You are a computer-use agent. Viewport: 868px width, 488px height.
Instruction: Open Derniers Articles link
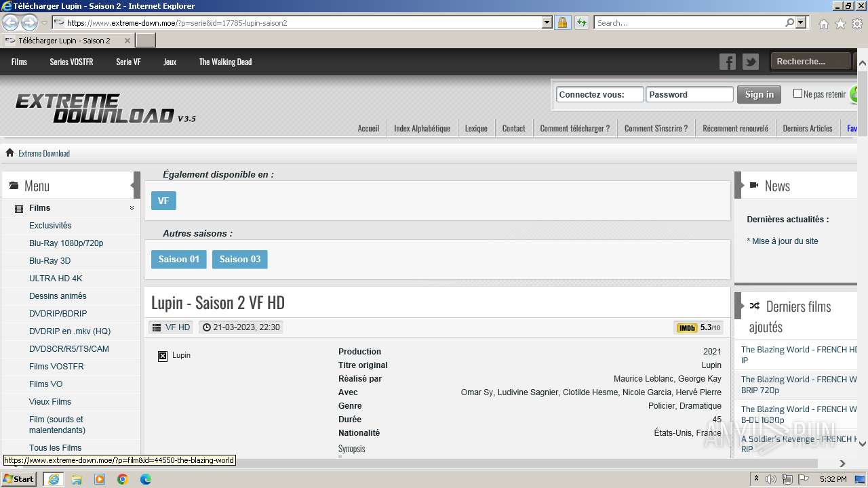[x=807, y=128]
